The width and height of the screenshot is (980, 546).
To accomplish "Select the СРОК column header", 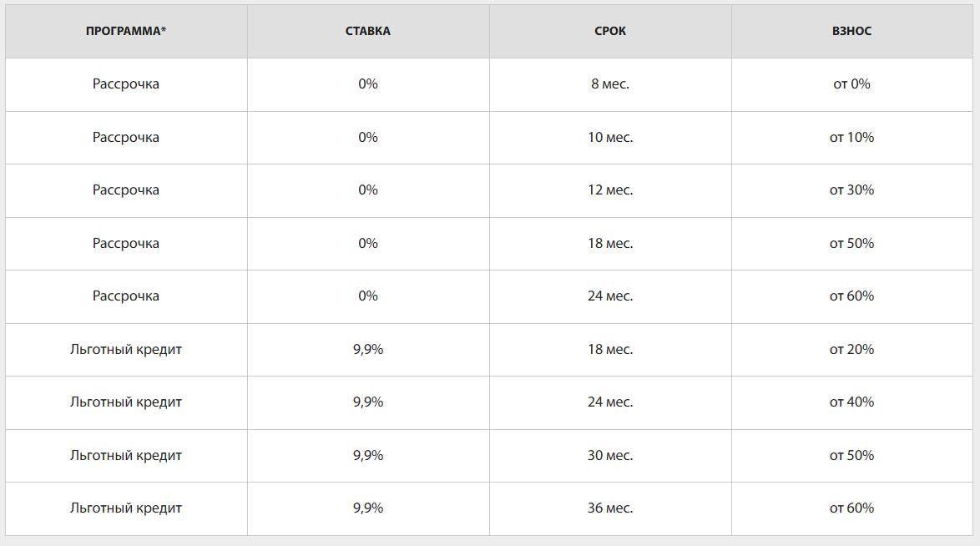I will pyautogui.click(x=610, y=31).
